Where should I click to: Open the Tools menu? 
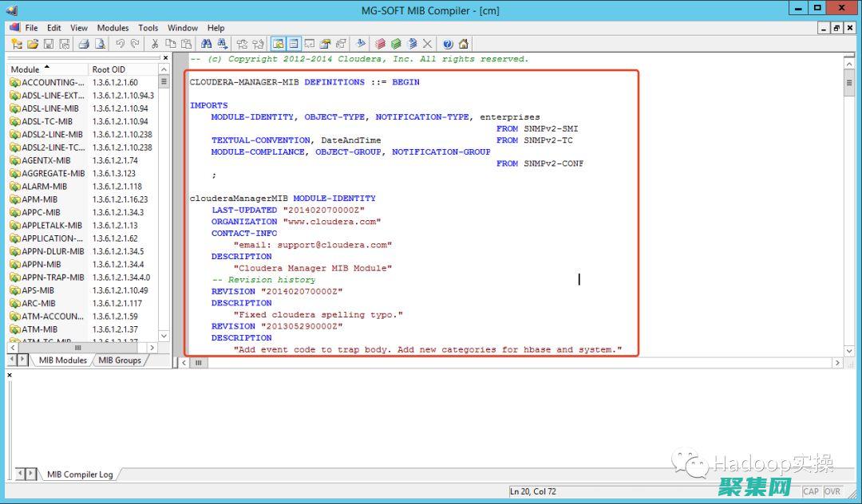click(x=148, y=28)
